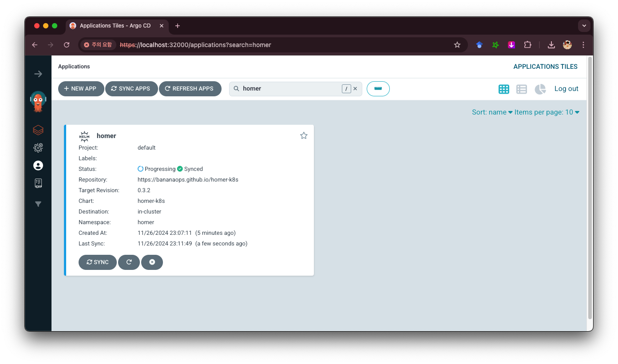Click the ruler size toggle button
This screenshot has height=364, width=618.
(378, 89)
